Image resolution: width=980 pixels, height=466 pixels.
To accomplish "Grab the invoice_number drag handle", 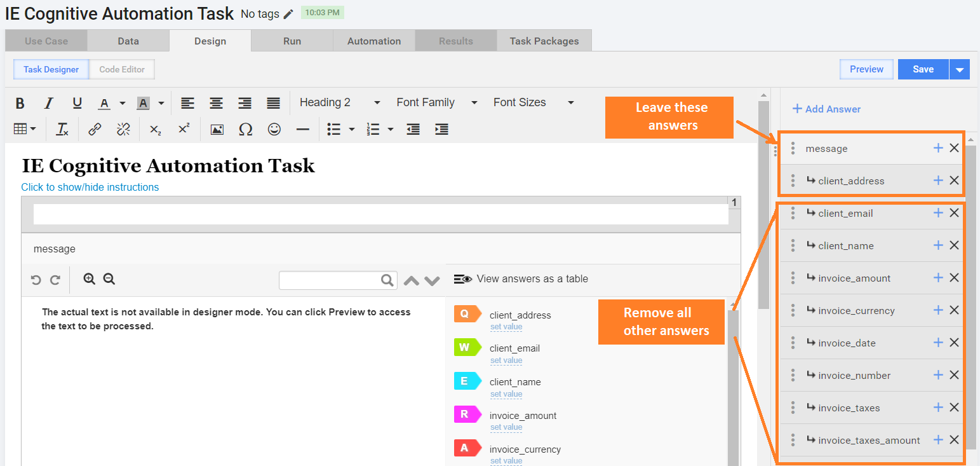I will point(793,375).
